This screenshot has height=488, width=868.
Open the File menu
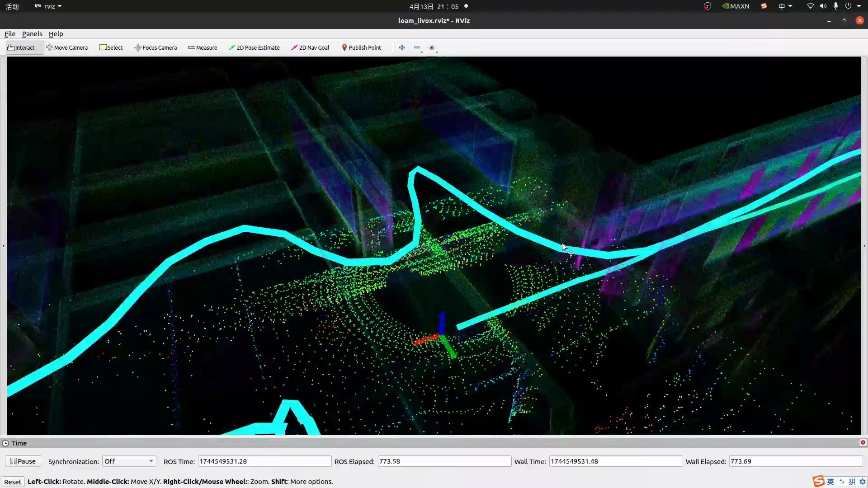pos(10,34)
